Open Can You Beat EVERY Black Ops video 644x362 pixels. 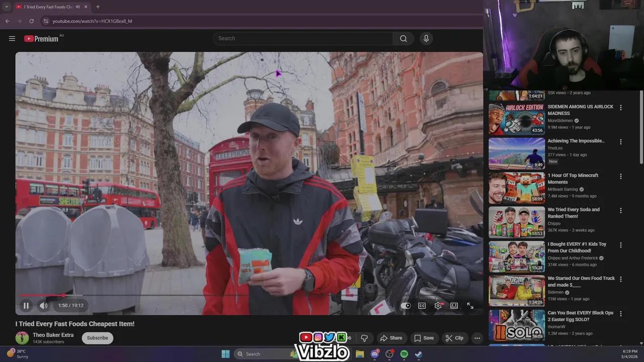coord(581,316)
